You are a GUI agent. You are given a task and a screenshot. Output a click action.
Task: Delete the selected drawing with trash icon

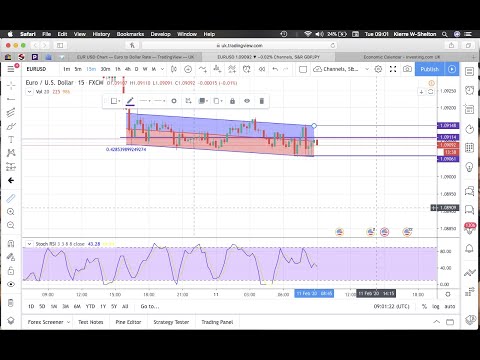(262, 101)
